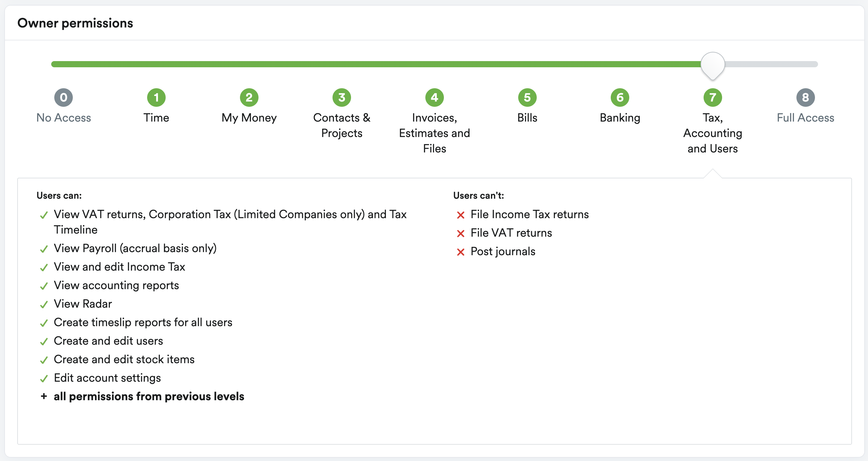Click 'all permissions from previous levels' text

click(149, 397)
